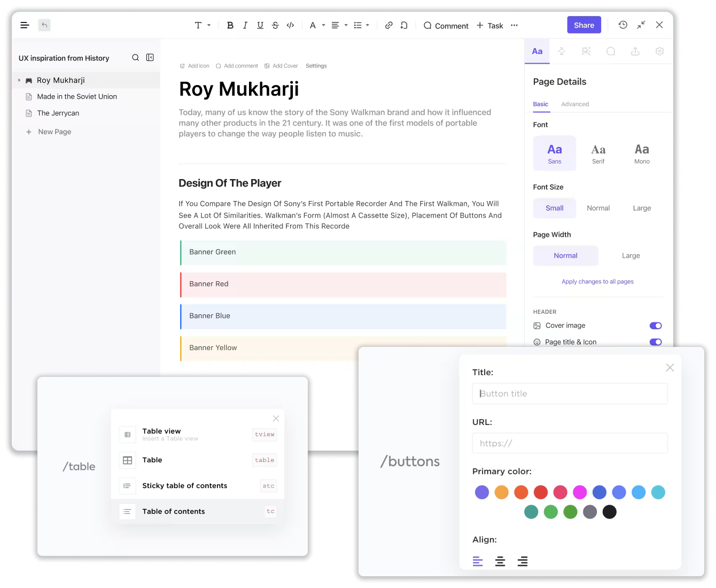Image resolution: width=716 pixels, height=588 pixels.
Task: Open the text style dropdown
Action: pos(202,25)
